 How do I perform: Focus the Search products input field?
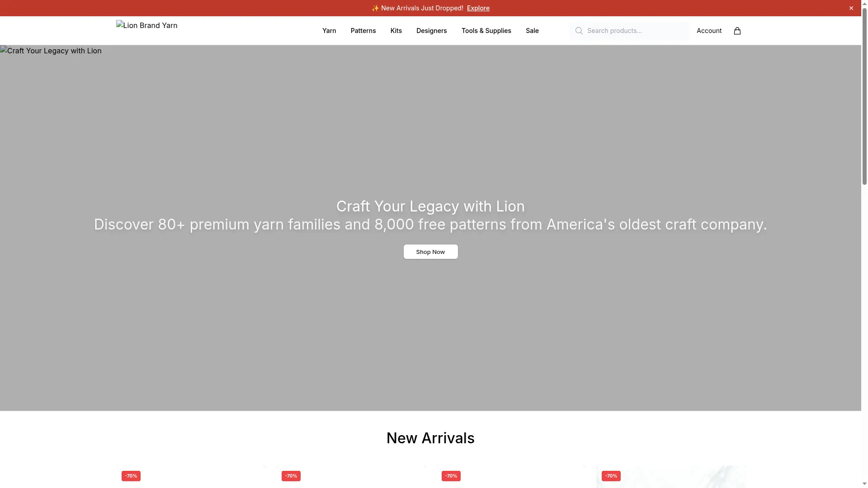(x=629, y=31)
